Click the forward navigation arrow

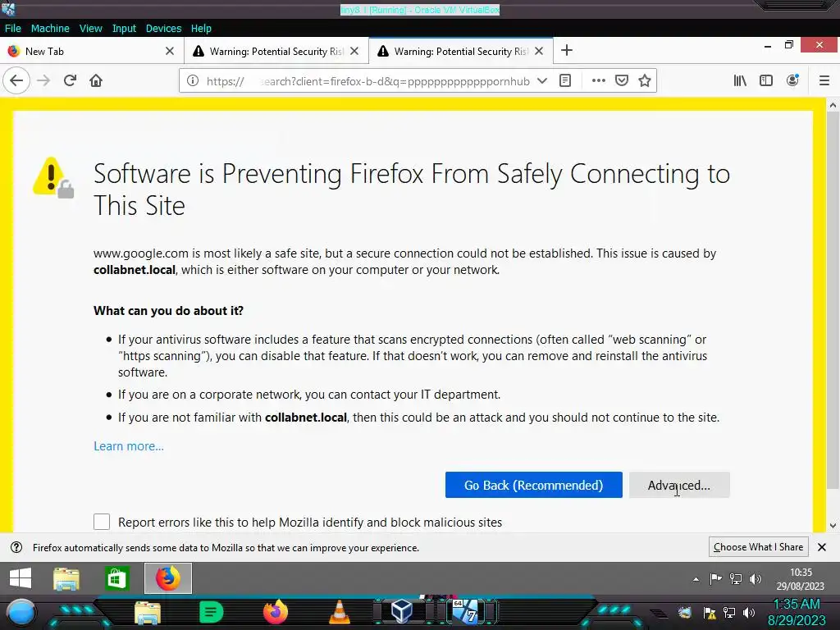[x=43, y=81]
